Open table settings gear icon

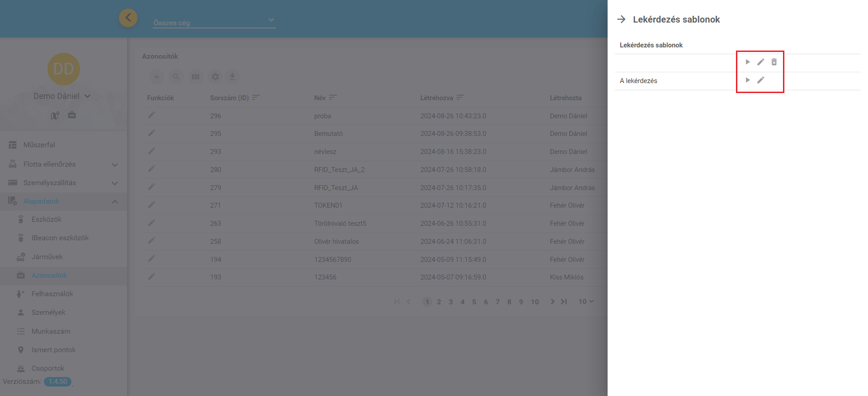[215, 77]
